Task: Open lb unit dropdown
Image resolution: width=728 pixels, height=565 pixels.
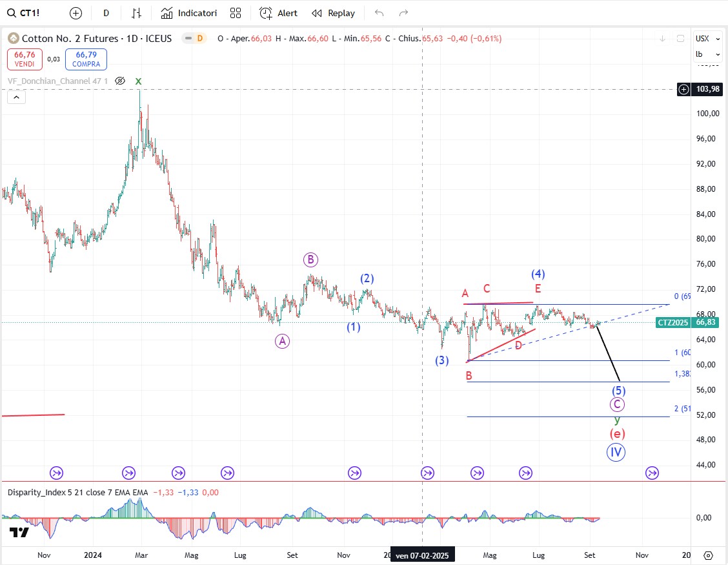Action: 707,54
